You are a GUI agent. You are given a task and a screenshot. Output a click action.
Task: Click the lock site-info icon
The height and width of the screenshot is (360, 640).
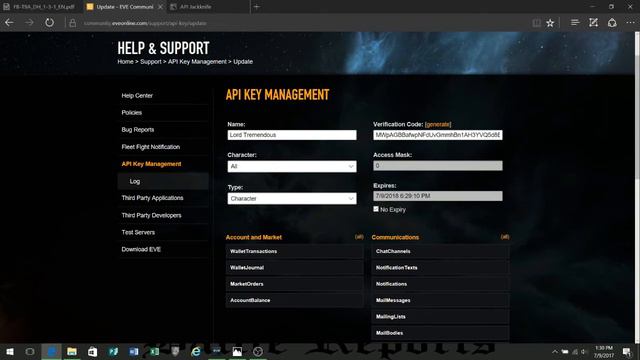[x=73, y=23]
